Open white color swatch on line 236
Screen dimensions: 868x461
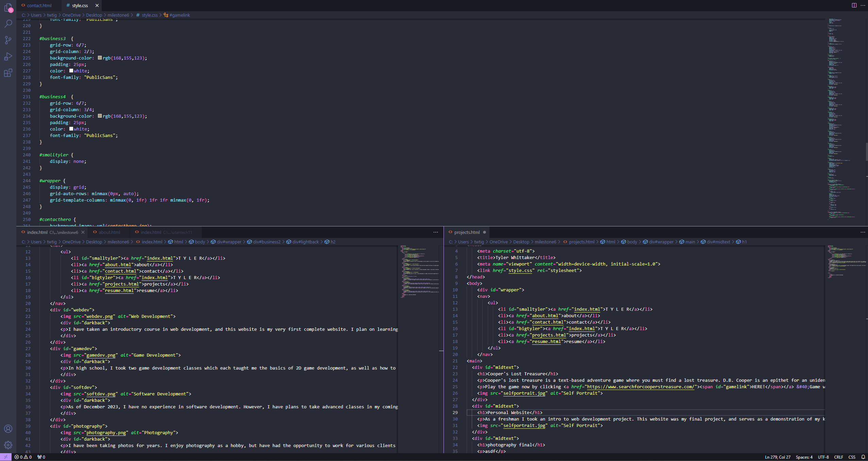click(x=71, y=129)
